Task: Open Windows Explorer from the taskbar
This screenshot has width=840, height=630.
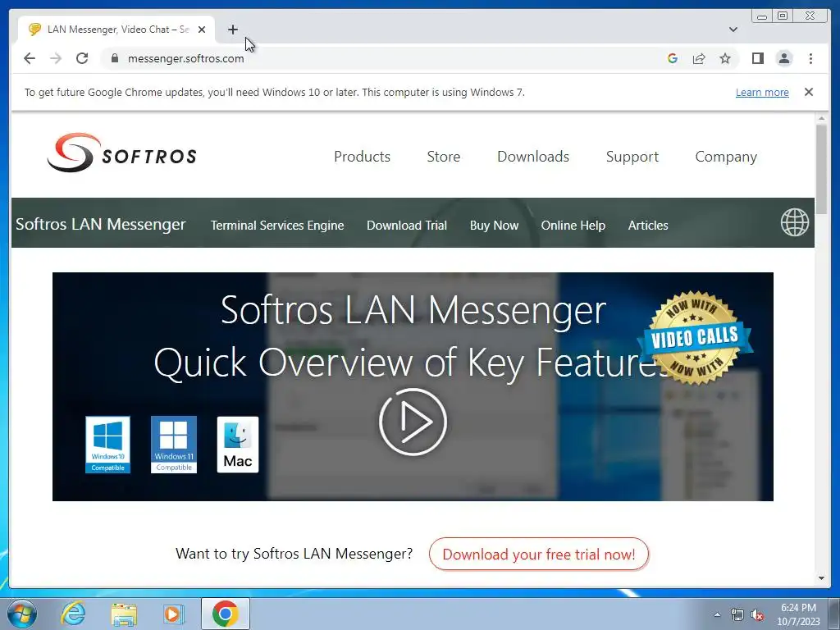Action: coord(124,614)
